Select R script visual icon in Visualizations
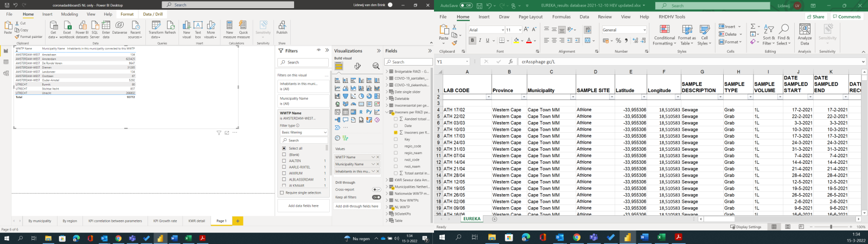 [361, 112]
